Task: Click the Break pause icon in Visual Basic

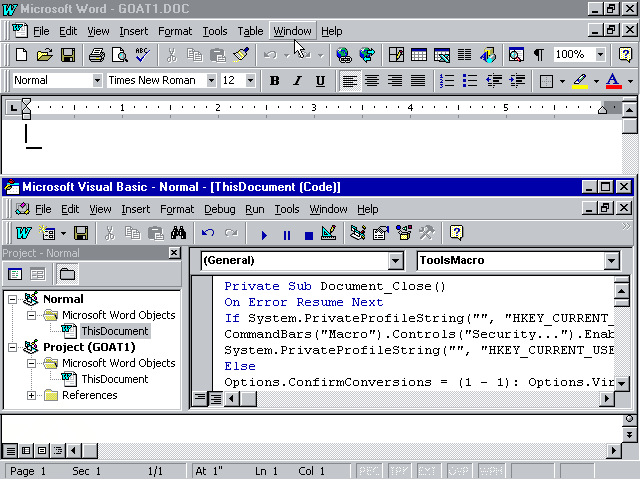Action: coord(287,235)
